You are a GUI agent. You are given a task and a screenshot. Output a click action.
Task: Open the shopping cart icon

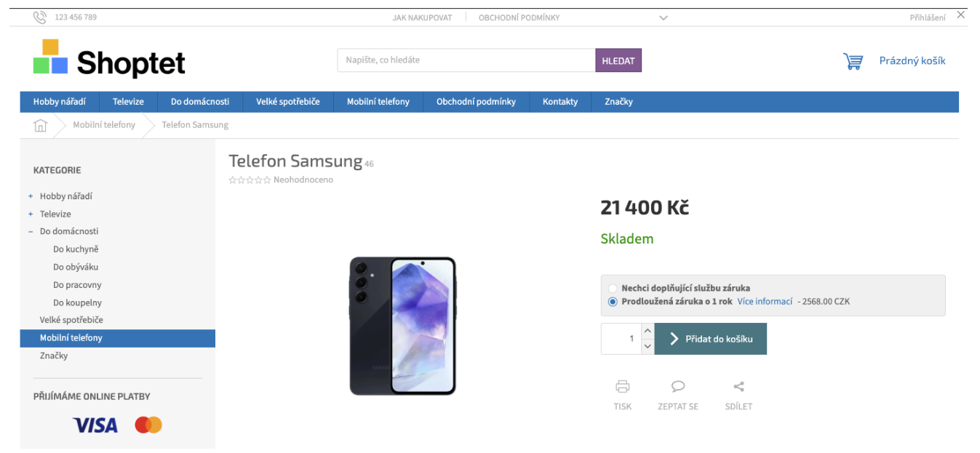click(853, 61)
